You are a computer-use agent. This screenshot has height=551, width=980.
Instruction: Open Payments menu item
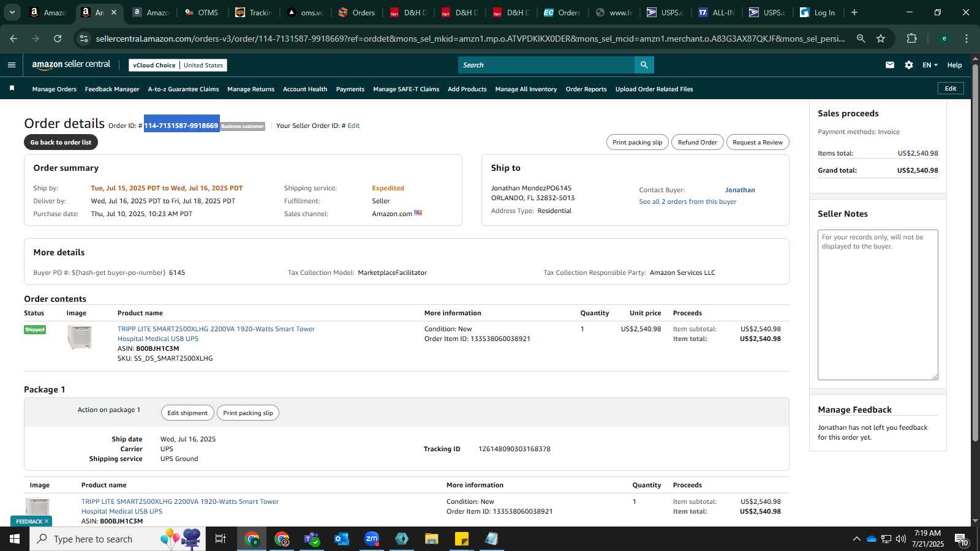point(350,89)
